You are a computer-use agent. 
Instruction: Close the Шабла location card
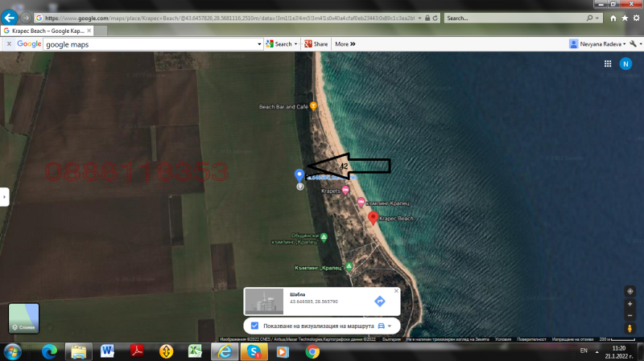tap(395, 290)
